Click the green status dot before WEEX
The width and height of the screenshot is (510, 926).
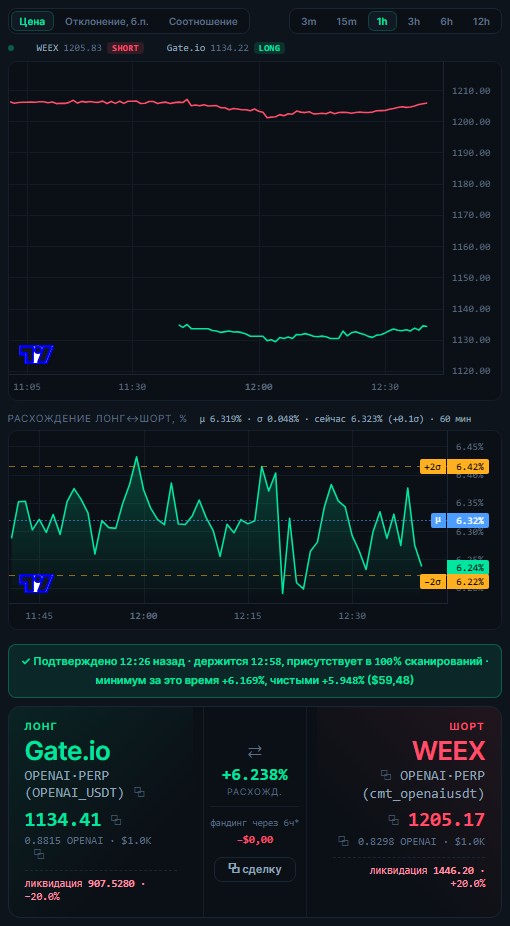coord(11,48)
